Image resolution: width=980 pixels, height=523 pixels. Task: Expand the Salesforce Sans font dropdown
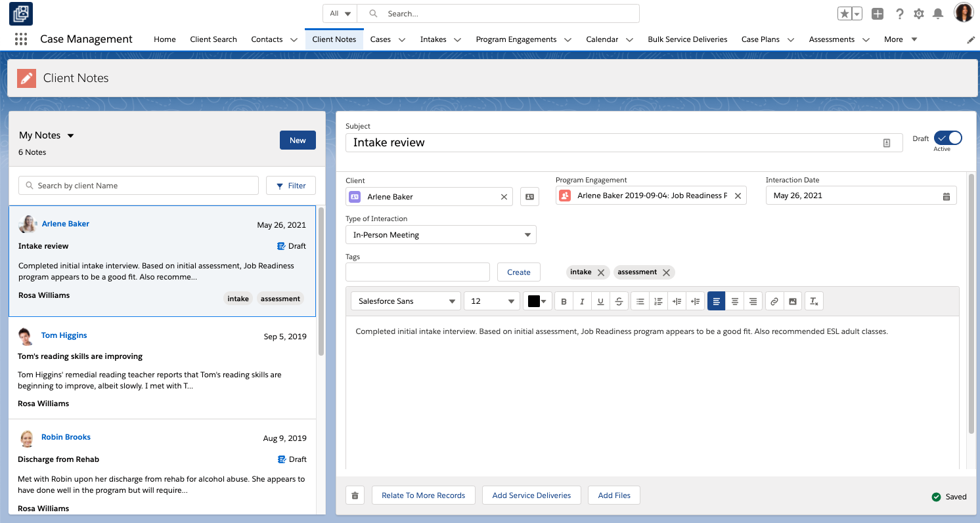pyautogui.click(x=407, y=301)
